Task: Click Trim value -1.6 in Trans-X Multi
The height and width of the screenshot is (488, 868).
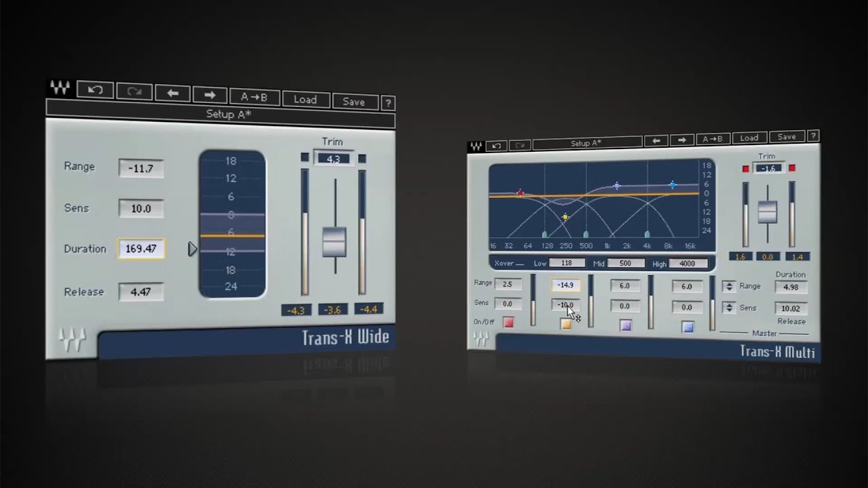Action: (768, 168)
